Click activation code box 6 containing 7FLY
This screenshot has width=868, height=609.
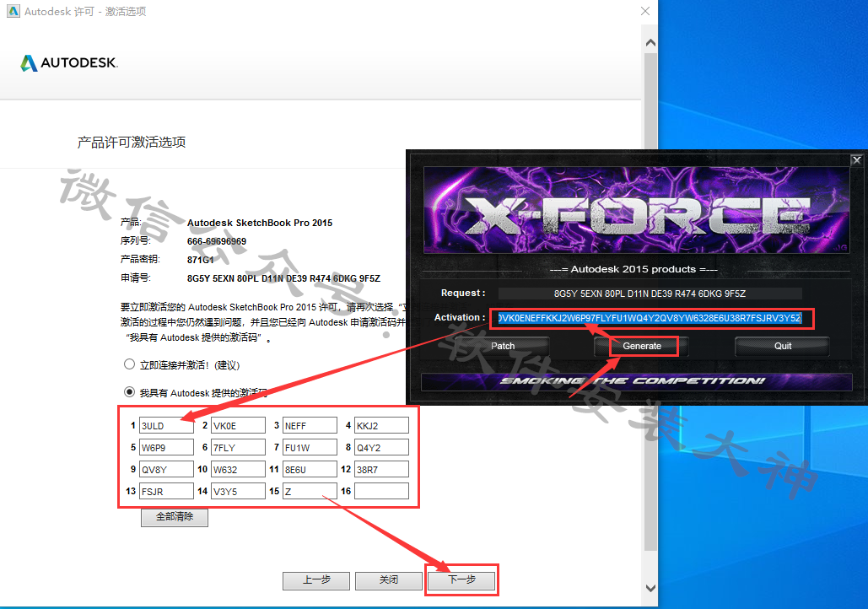(x=238, y=447)
